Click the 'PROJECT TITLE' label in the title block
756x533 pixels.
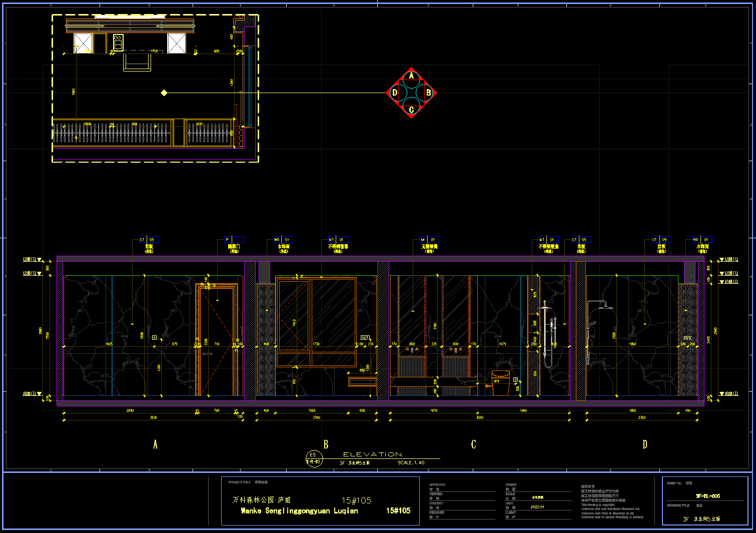239,482
